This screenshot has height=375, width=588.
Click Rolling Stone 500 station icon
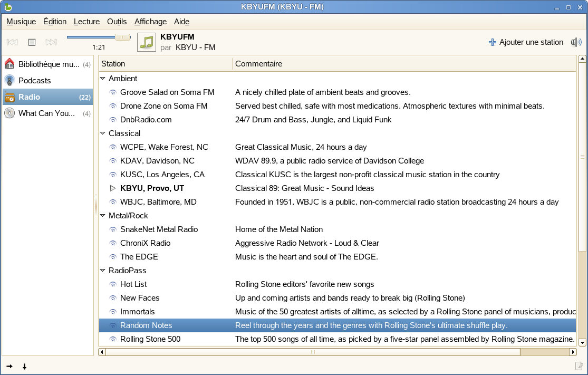click(112, 339)
